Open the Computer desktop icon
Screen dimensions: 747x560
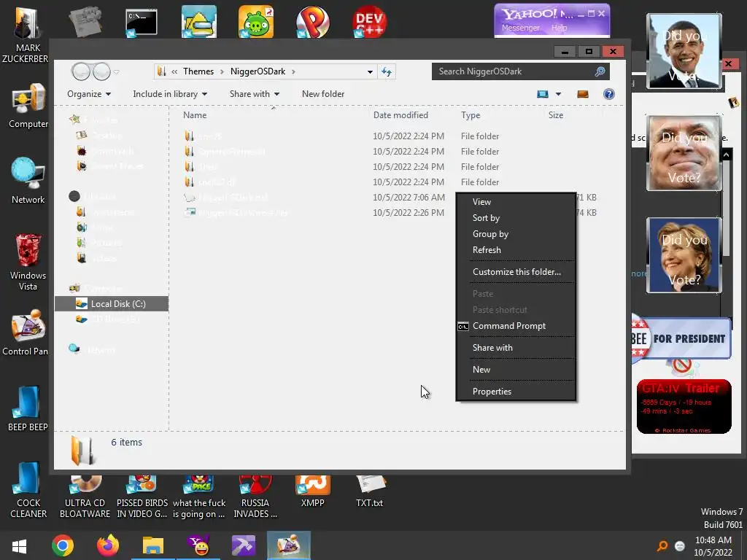(28, 106)
